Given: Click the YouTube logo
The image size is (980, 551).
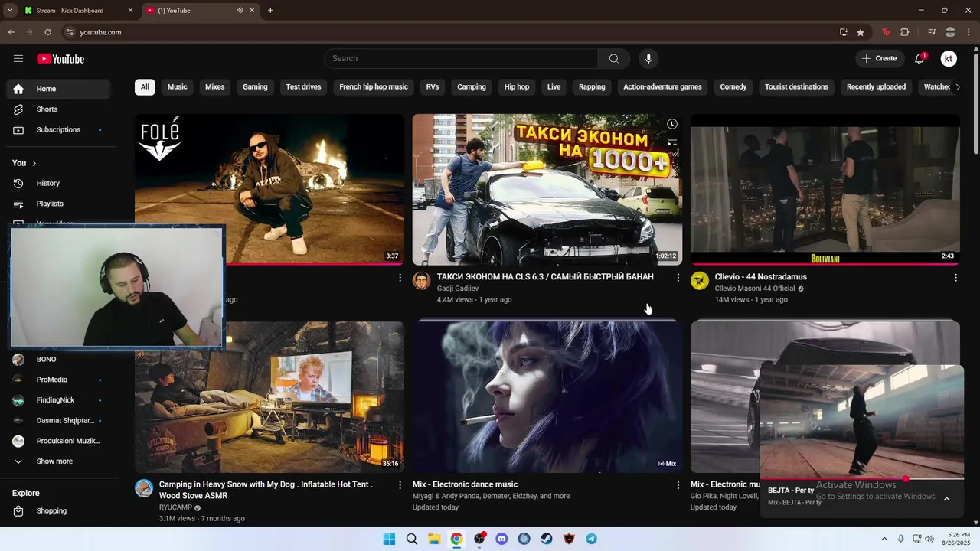Looking at the screenshot, I should coord(60,59).
